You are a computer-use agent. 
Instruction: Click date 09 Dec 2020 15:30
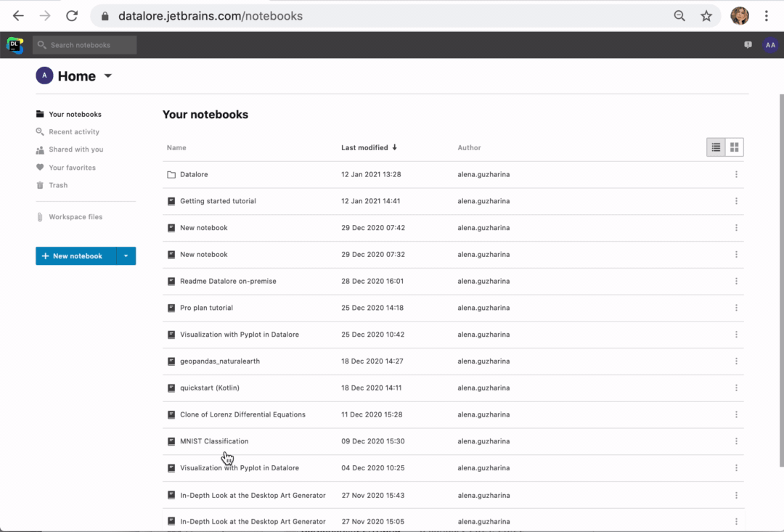(372, 441)
